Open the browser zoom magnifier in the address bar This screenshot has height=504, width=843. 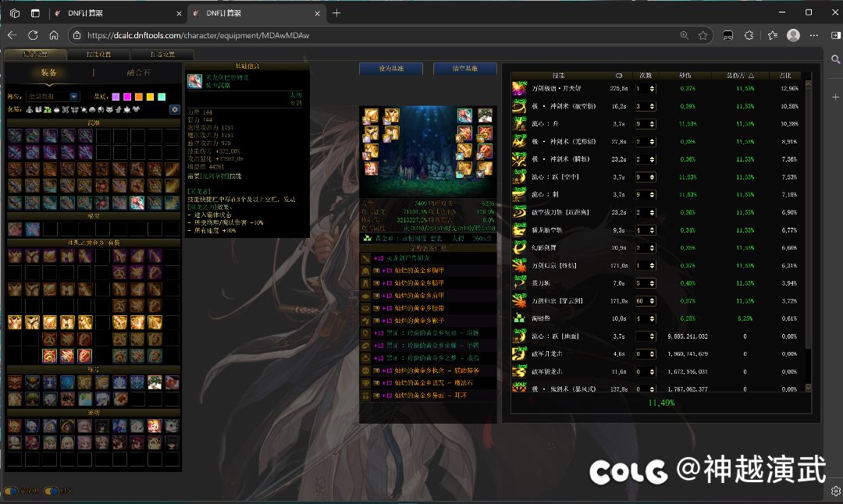(x=684, y=35)
